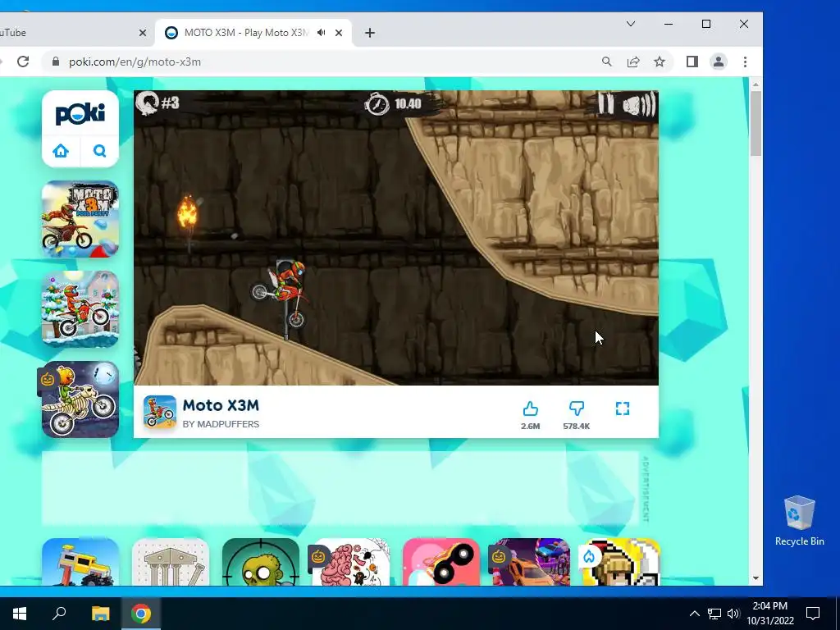Click the page scrollbar down arrow
840x630 pixels.
tap(756, 578)
